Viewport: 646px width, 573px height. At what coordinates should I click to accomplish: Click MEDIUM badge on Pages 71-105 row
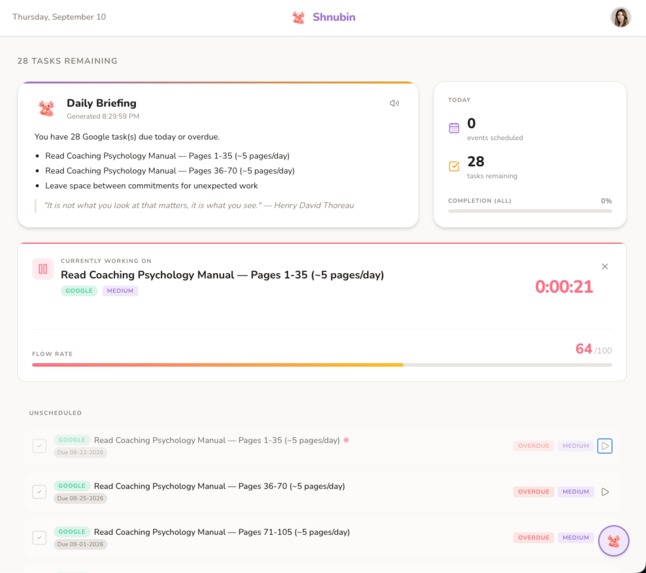576,538
